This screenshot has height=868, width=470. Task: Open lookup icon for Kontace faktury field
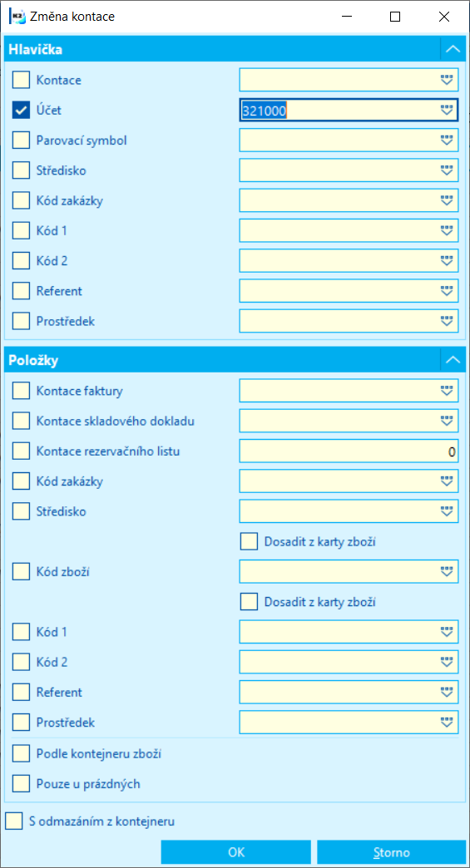(x=447, y=391)
